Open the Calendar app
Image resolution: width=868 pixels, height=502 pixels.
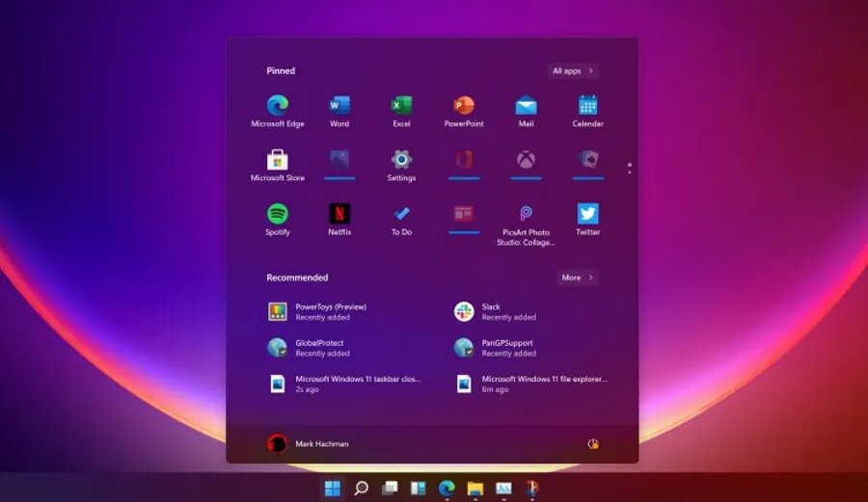tap(588, 111)
